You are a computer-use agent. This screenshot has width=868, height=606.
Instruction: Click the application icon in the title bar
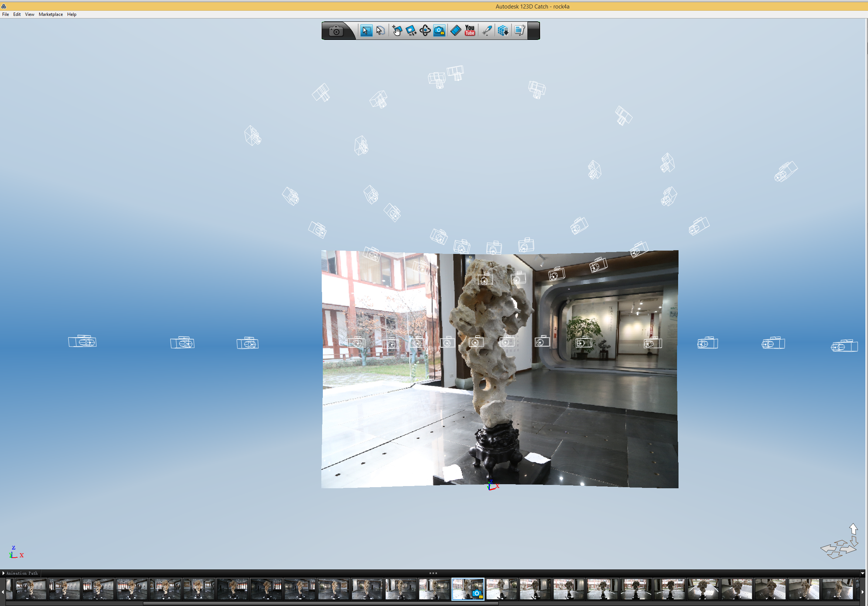(x=3, y=6)
